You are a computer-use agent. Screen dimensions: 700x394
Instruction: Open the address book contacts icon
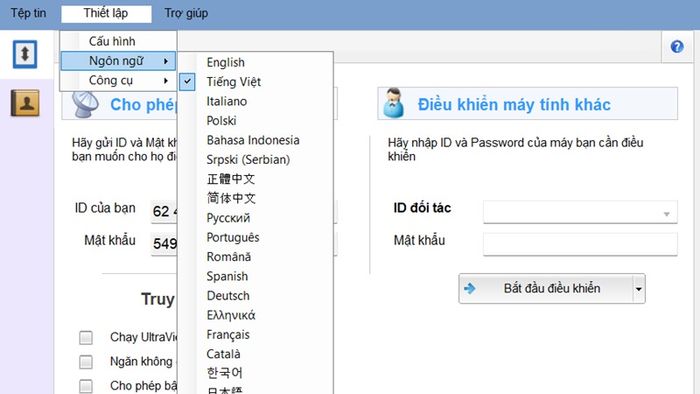(25, 103)
